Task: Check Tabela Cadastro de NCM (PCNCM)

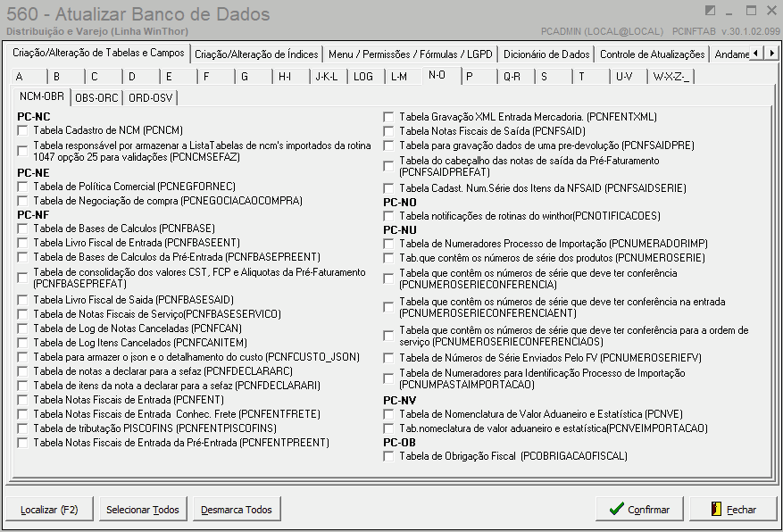Action: coord(22,130)
